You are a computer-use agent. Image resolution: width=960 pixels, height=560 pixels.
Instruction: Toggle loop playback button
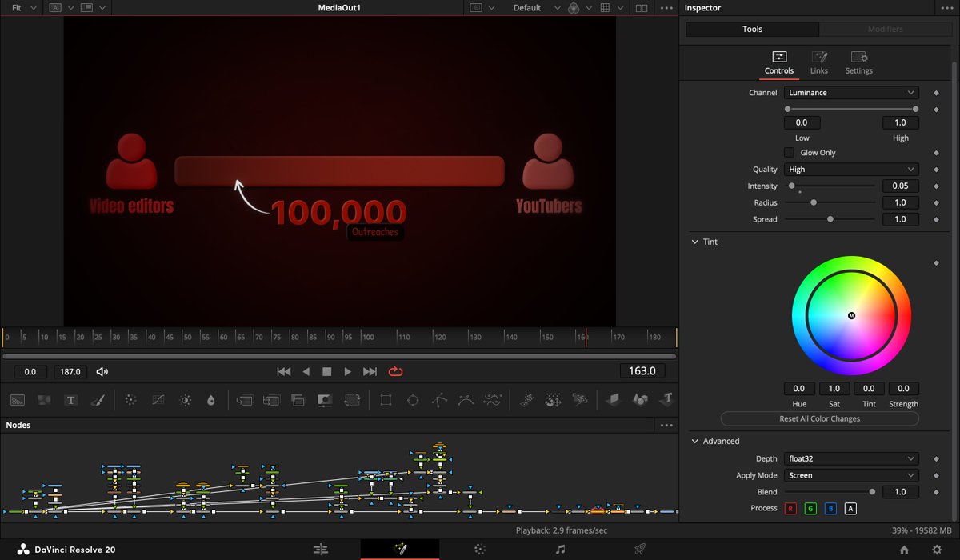click(x=395, y=371)
